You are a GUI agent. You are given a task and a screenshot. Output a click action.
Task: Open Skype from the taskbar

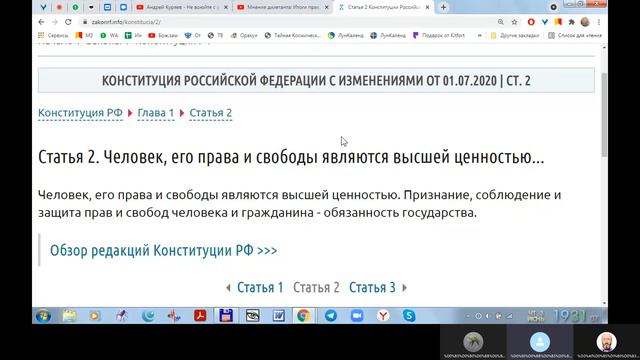409,316
